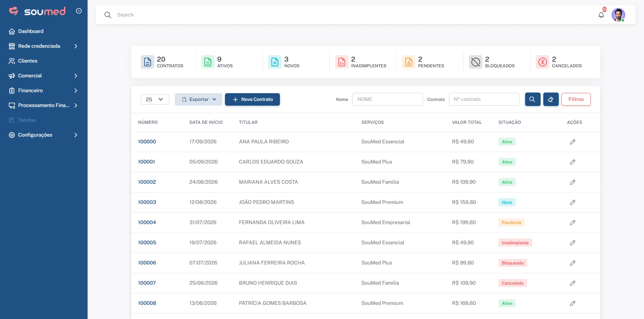This screenshot has height=319, width=644.
Task: Click the Bloqueados blocked icon
Action: click(x=476, y=62)
